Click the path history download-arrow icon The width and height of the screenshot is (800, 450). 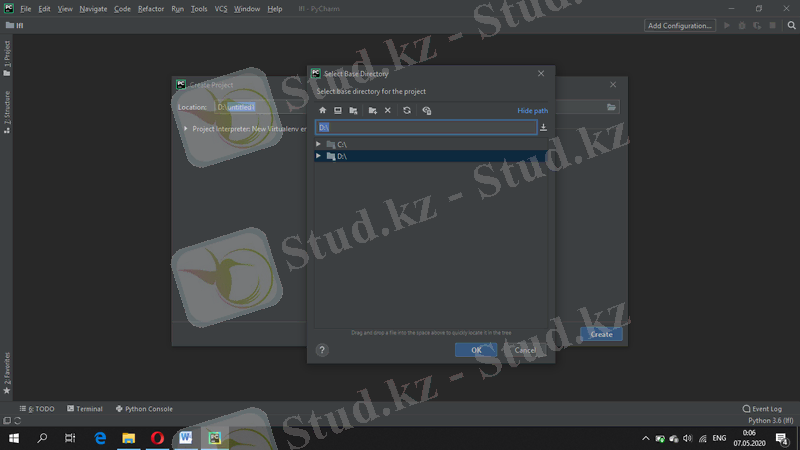click(x=543, y=128)
